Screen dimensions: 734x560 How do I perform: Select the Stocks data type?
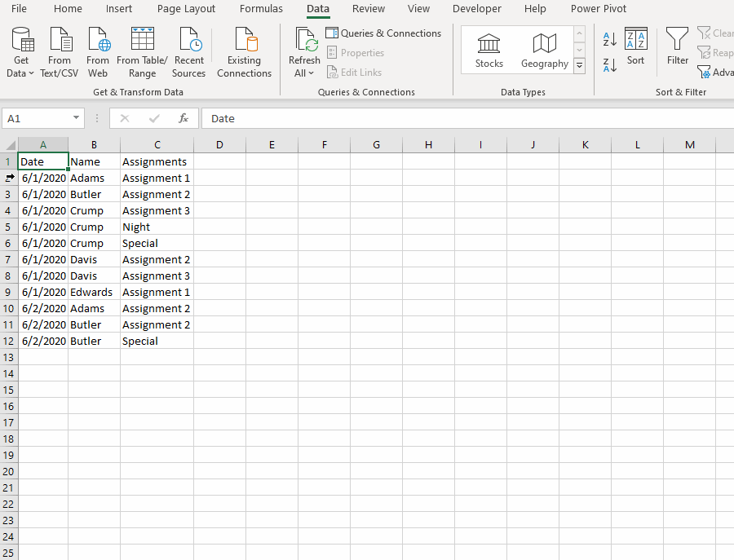[489, 50]
